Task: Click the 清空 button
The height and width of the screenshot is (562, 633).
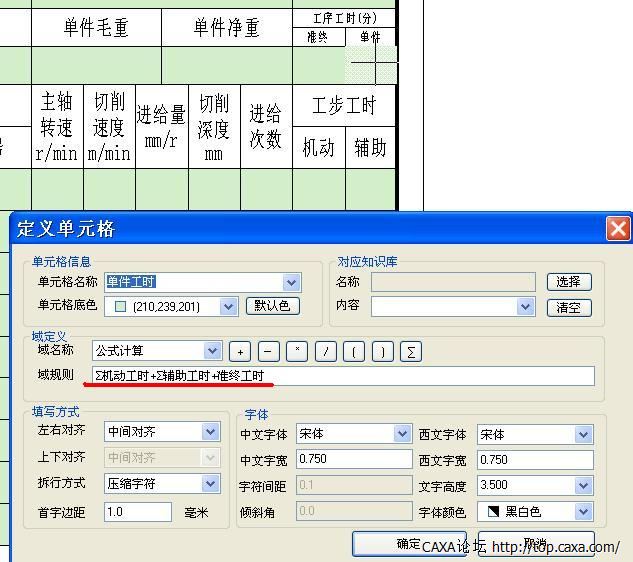Action: (569, 308)
